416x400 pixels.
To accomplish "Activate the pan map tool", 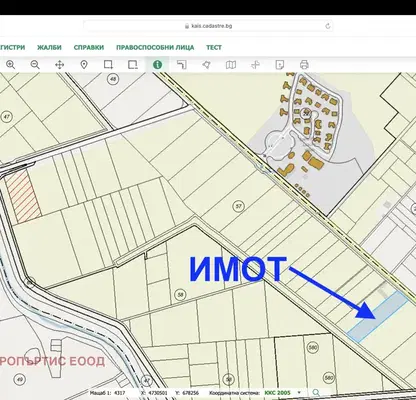I will click(x=59, y=65).
